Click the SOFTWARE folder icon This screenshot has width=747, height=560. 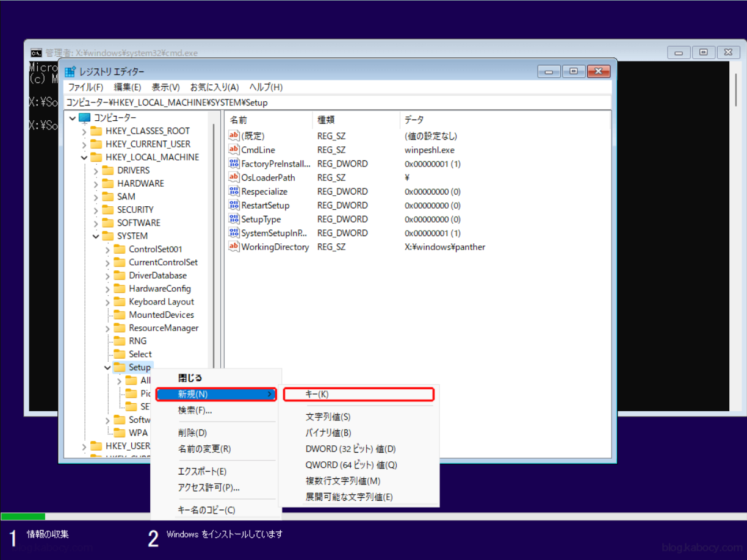[108, 223]
